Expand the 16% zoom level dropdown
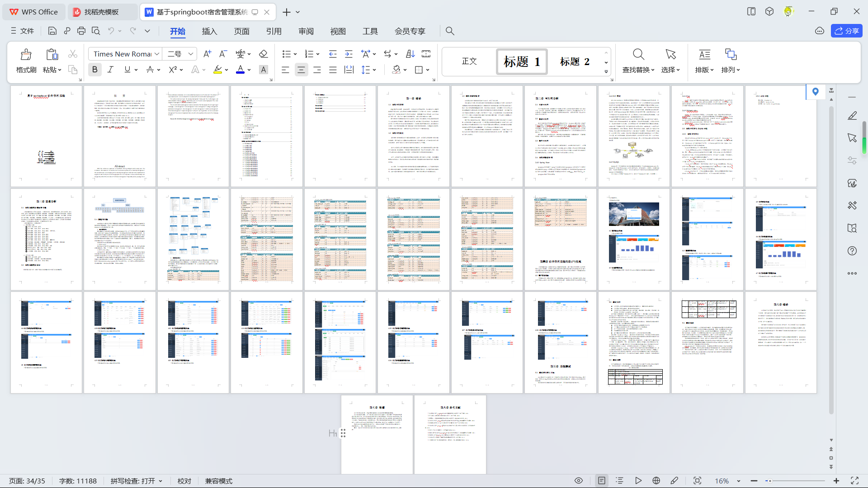This screenshot has height=488, width=868. pyautogui.click(x=739, y=481)
